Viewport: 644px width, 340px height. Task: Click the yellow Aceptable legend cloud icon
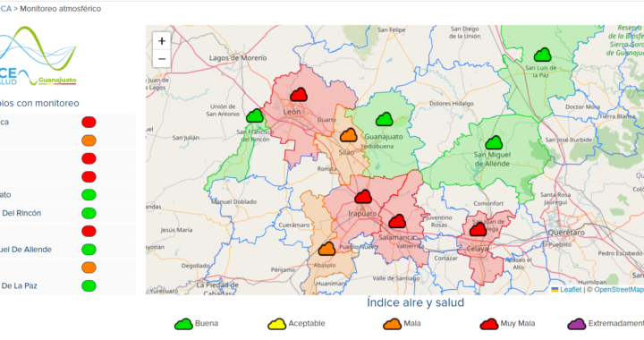tap(276, 325)
